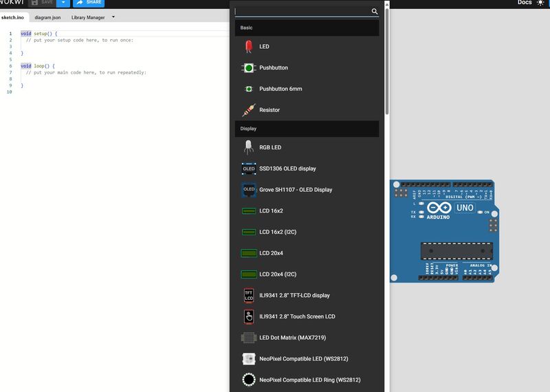Click the Save floppy disk icon
Image resolution: width=550 pixels, height=392 pixels.
34,3
